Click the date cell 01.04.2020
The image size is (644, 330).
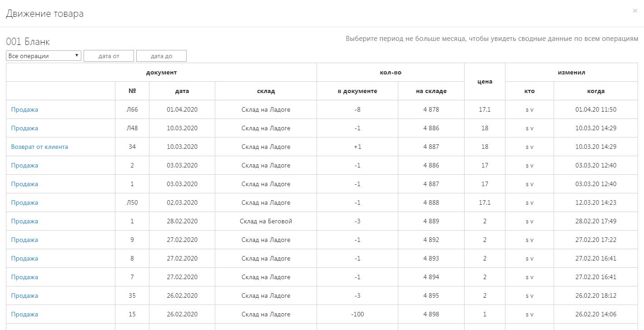tap(182, 109)
